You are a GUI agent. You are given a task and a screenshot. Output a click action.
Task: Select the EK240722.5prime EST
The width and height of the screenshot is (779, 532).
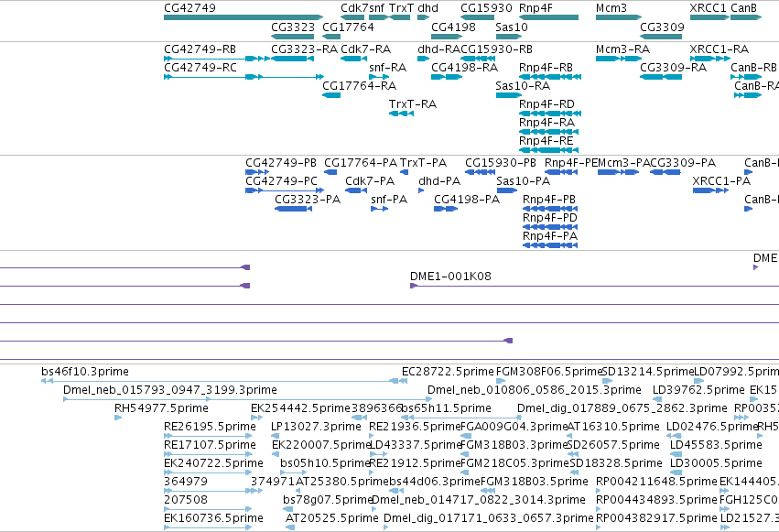[x=208, y=473]
